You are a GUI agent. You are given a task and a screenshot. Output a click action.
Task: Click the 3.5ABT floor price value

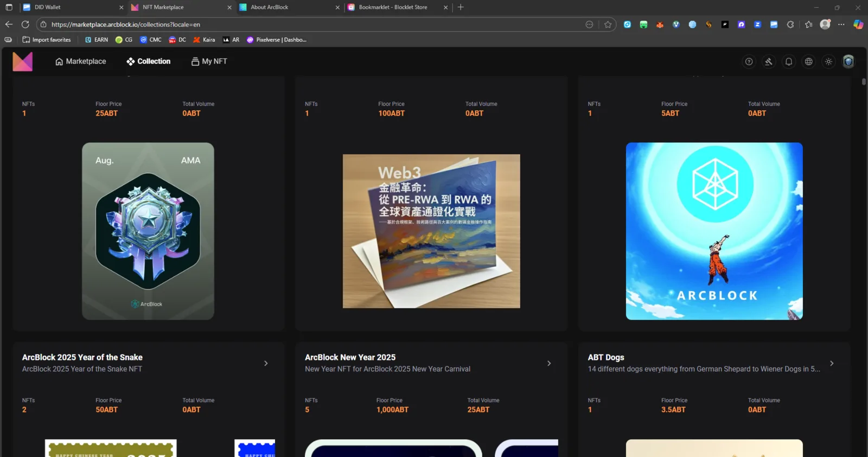(673, 410)
